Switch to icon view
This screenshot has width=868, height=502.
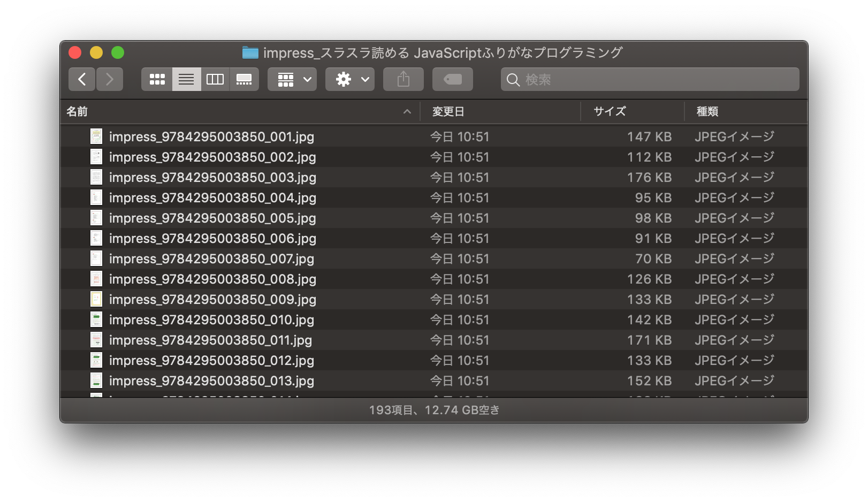click(x=157, y=79)
